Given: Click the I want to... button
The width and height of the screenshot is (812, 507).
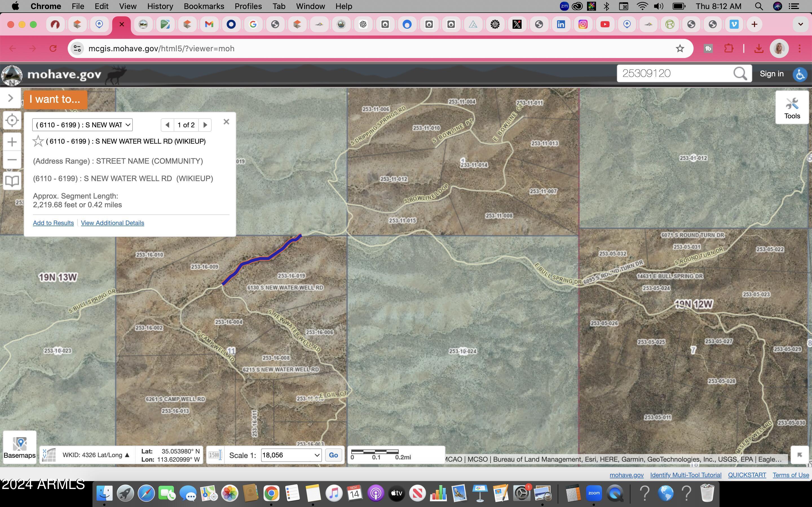Looking at the screenshot, I should pos(55,99).
